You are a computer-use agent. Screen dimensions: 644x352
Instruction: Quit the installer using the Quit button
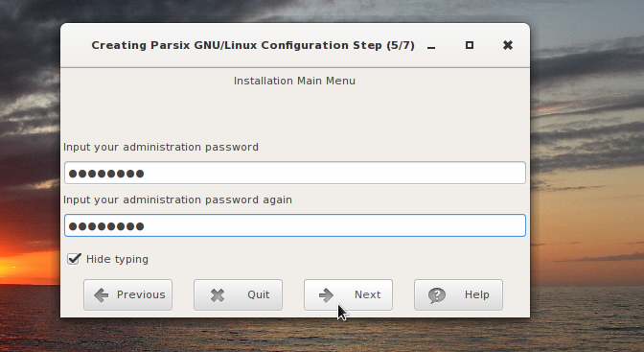click(238, 294)
